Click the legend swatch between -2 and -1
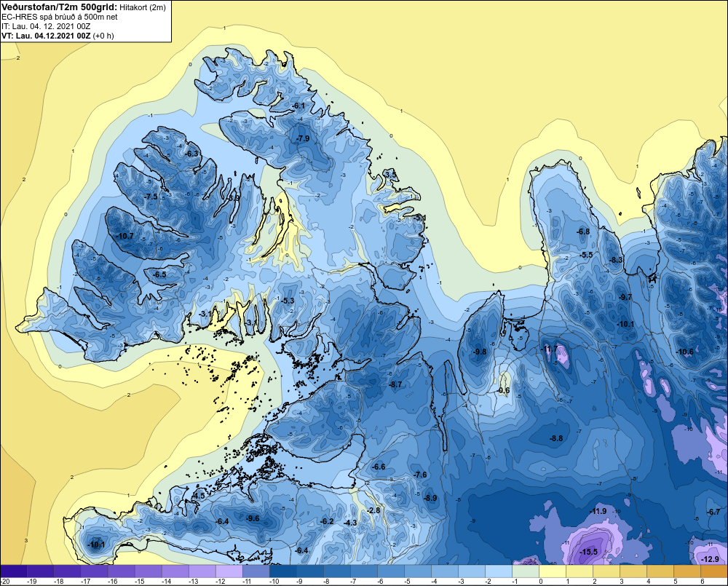 tap(499, 571)
